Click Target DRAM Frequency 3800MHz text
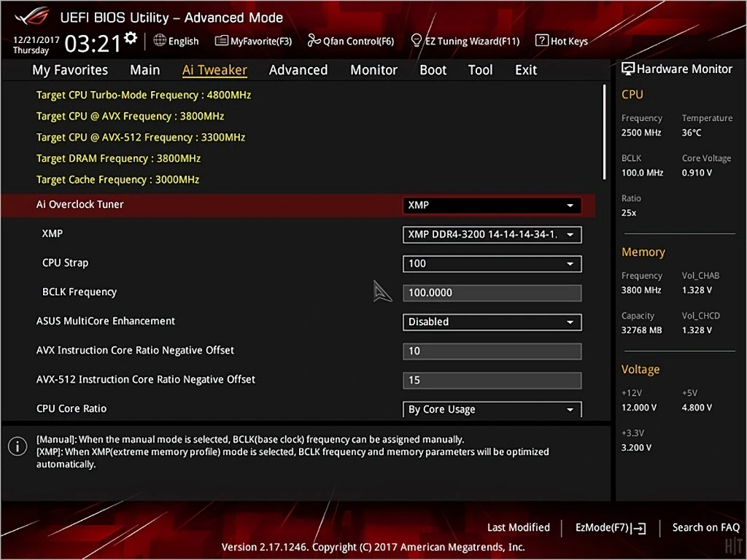 (119, 158)
